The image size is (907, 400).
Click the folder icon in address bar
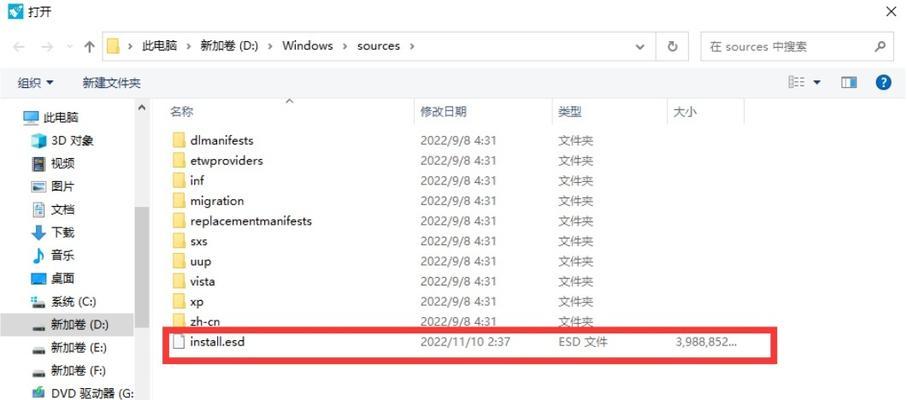[x=113, y=46]
